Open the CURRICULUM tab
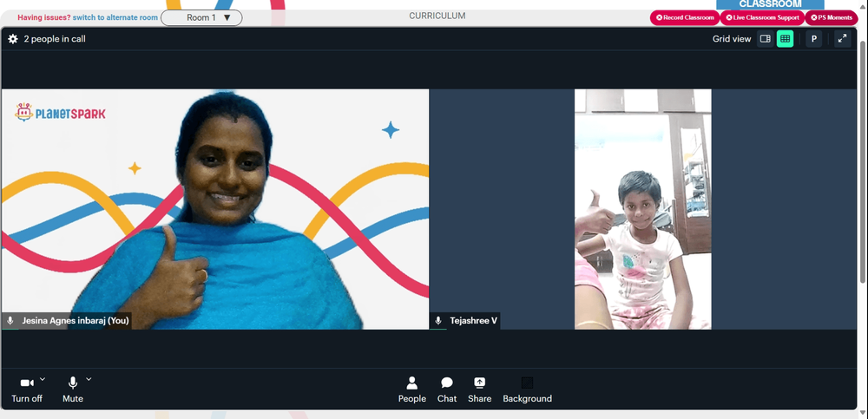868x419 pixels. 437,16
